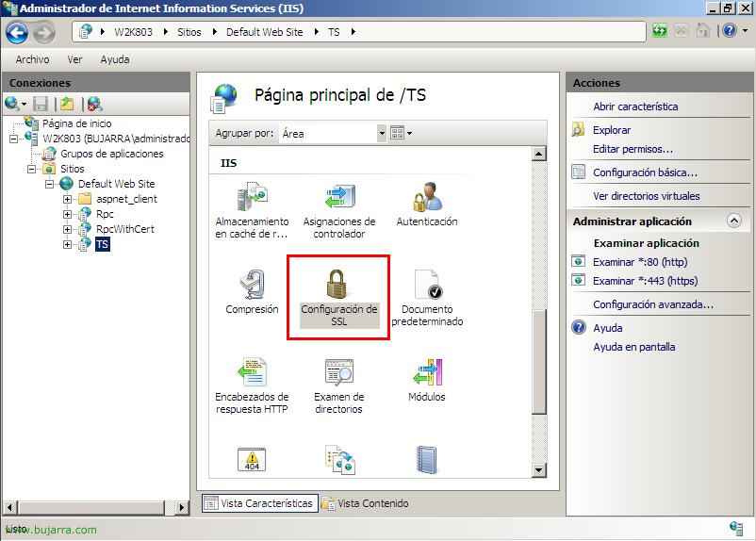This screenshot has width=756, height=541.
Task: Click Abrir característica action
Action: tap(635, 107)
